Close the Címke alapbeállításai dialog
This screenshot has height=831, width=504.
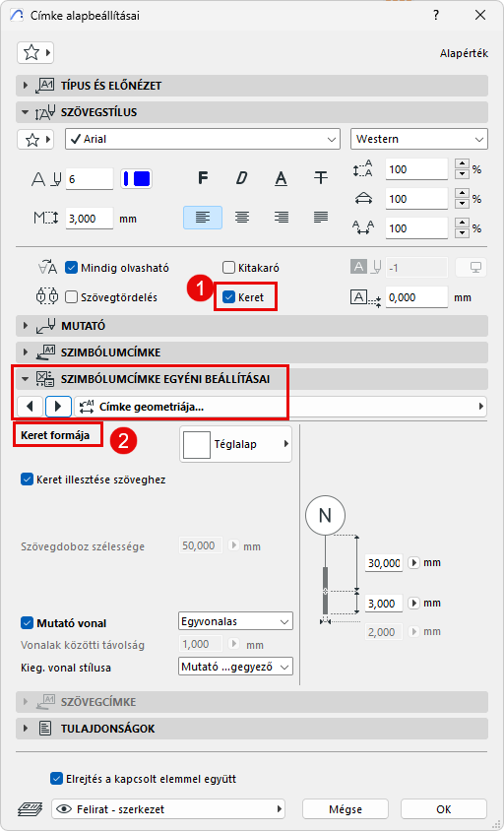(x=480, y=15)
